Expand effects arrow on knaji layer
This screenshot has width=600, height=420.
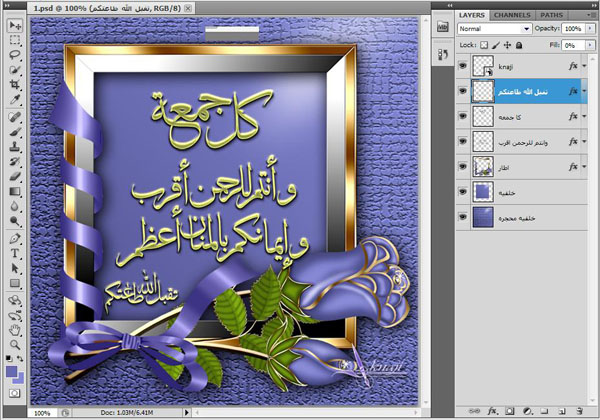[587, 67]
